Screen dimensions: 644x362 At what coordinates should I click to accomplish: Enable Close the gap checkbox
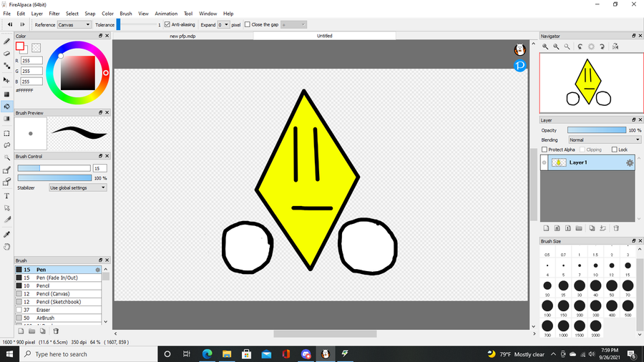248,24
